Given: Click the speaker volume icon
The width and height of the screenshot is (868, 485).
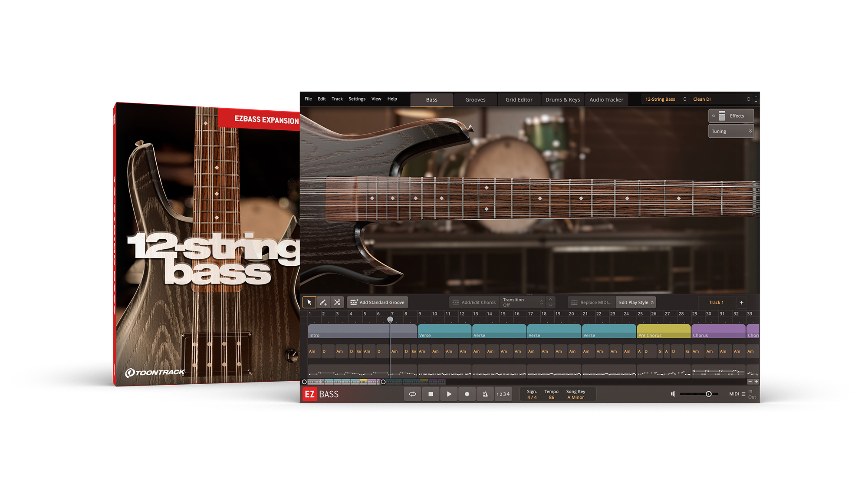Looking at the screenshot, I should (x=673, y=394).
